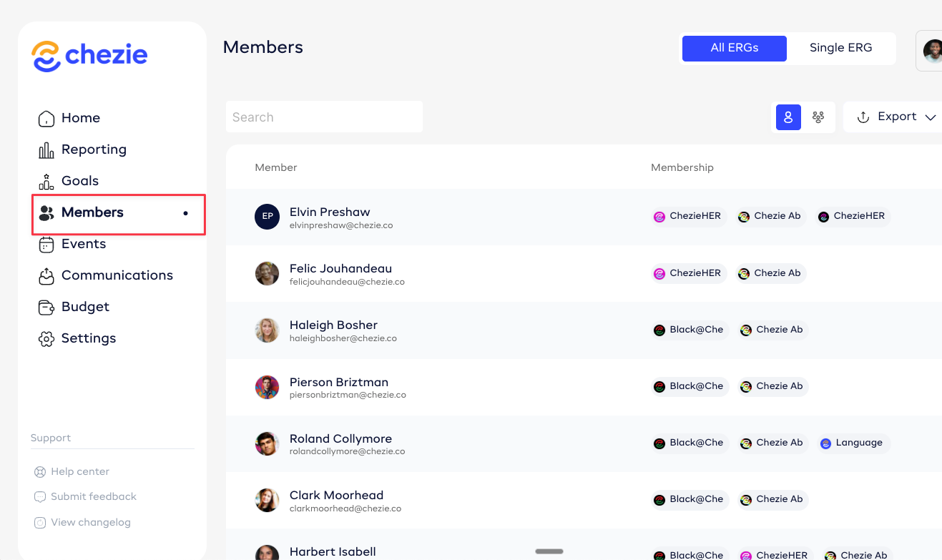Open the Goals podium icon
This screenshot has height=560, width=942.
click(46, 181)
